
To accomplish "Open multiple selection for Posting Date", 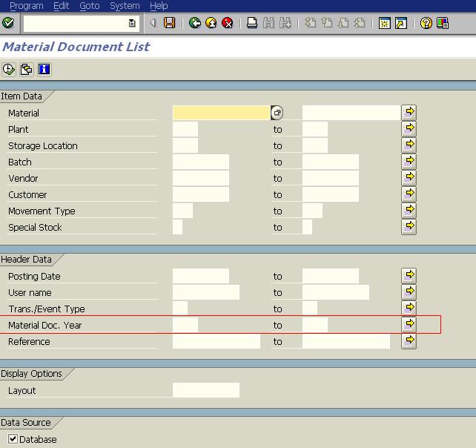I will (x=409, y=276).
